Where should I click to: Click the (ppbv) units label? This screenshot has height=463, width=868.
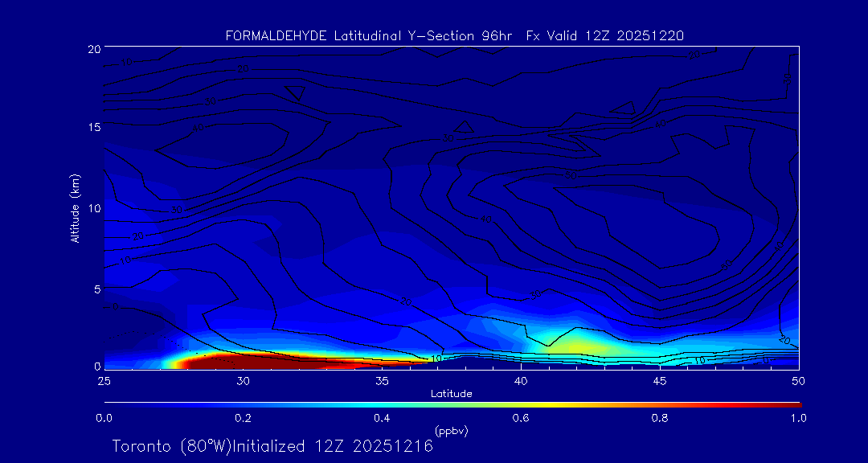[x=451, y=432]
